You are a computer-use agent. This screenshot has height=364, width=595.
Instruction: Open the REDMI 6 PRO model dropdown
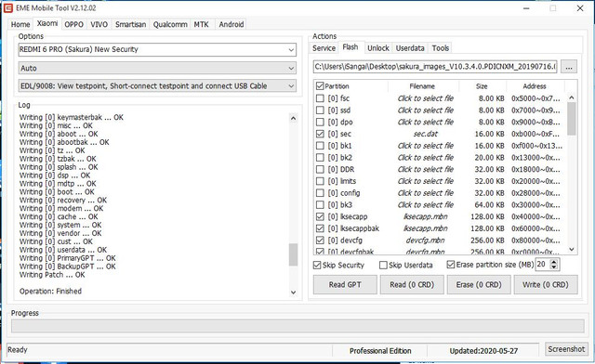click(157, 49)
